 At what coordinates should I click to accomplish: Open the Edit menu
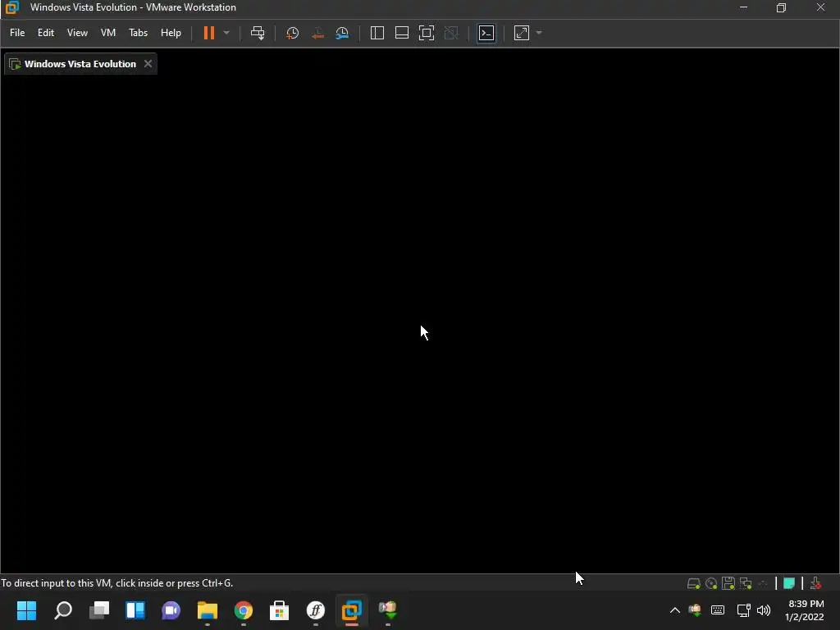pyautogui.click(x=46, y=33)
